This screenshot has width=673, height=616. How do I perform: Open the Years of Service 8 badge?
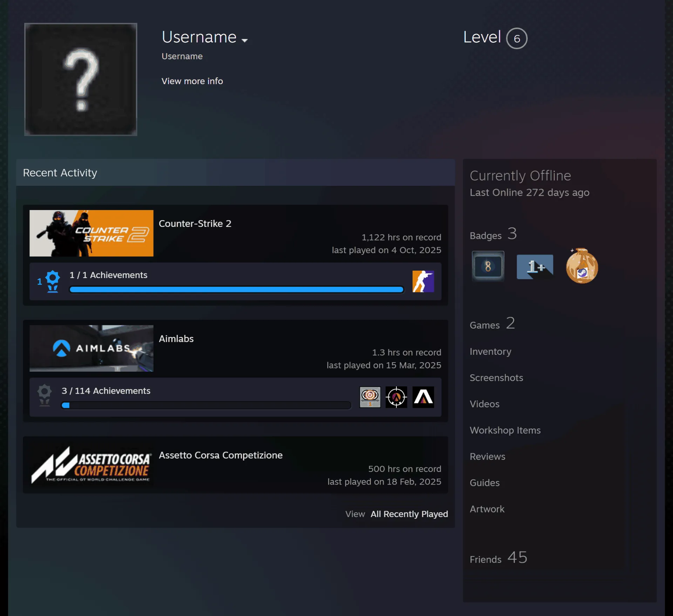click(x=488, y=266)
